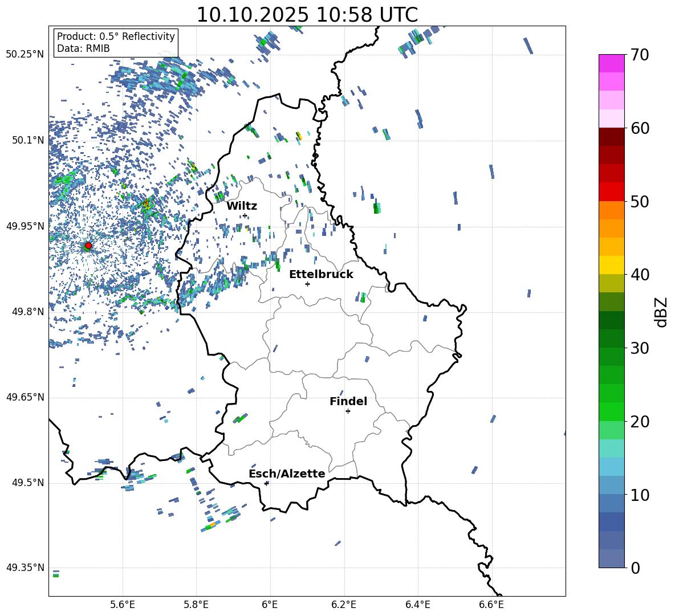Click the 49.8°N latitude label
This screenshot has height=616, width=675.
click(29, 312)
